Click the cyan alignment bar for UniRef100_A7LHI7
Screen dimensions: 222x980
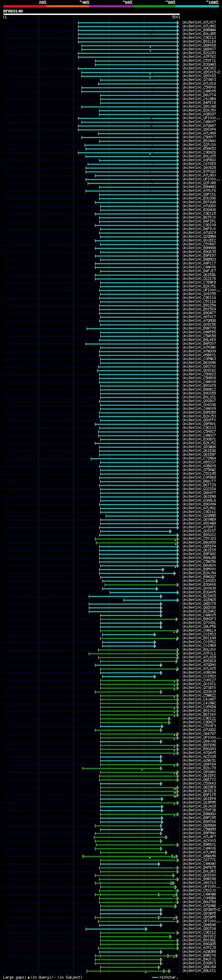[x=128, y=23]
